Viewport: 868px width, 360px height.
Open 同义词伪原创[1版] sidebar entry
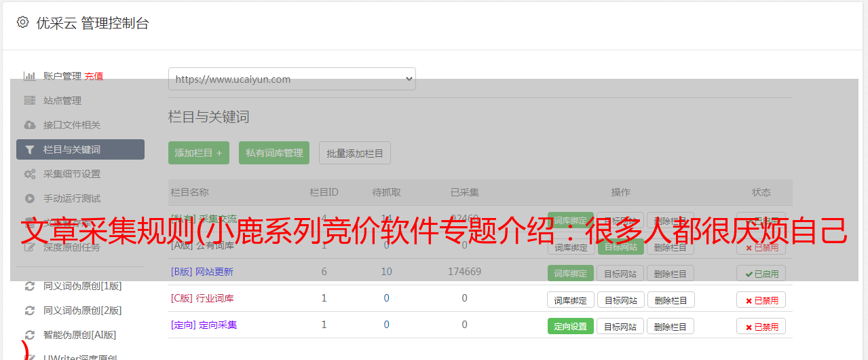(83, 286)
